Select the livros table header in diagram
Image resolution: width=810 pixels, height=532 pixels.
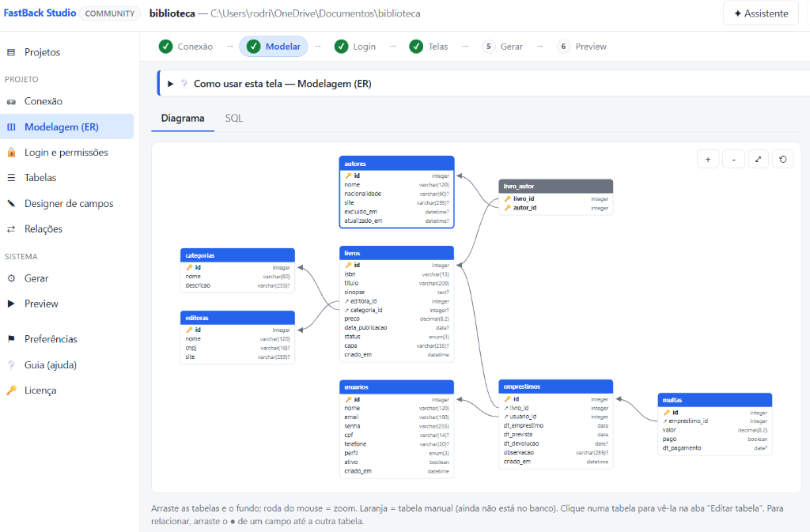click(x=397, y=254)
